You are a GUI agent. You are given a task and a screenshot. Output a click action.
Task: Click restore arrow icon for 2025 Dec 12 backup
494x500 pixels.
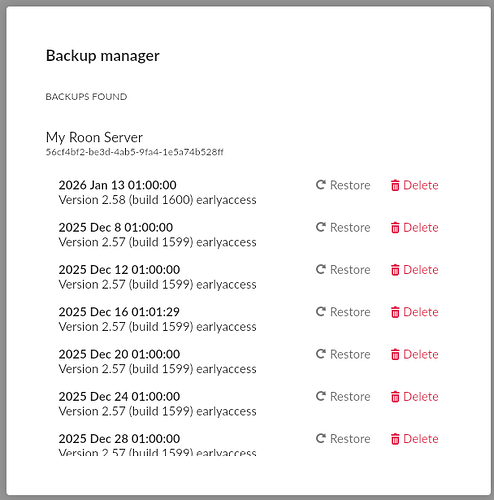321,269
